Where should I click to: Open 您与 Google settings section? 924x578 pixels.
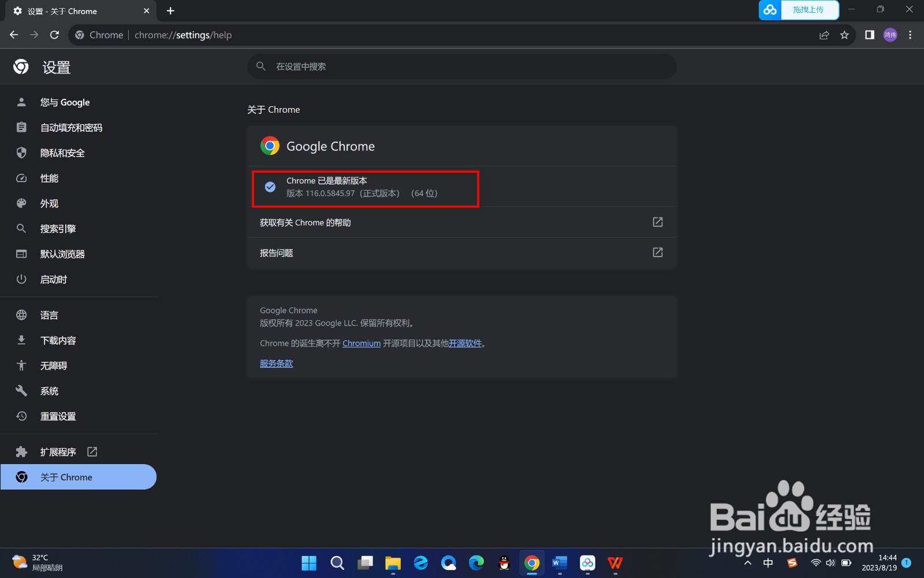pos(79,102)
